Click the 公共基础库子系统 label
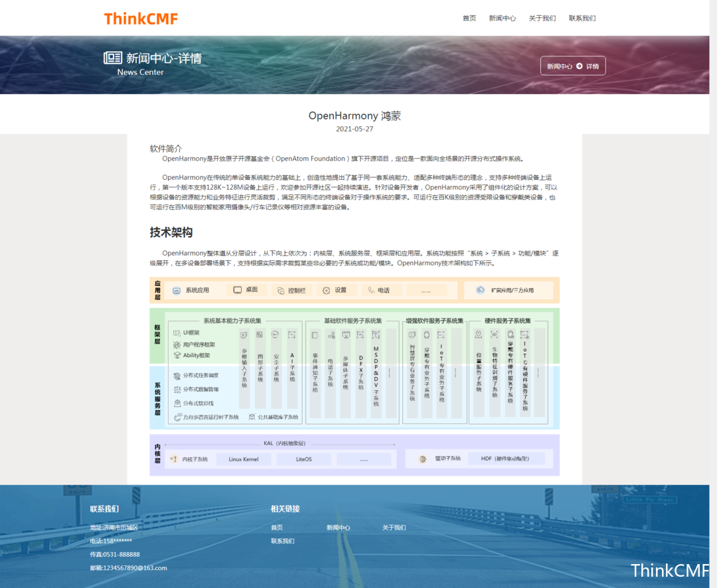The height and width of the screenshot is (588, 717). (278, 417)
